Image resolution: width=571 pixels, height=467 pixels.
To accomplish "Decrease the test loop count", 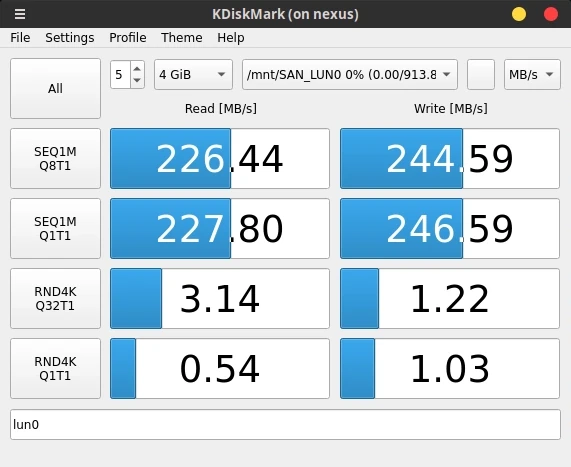I will [137, 80].
